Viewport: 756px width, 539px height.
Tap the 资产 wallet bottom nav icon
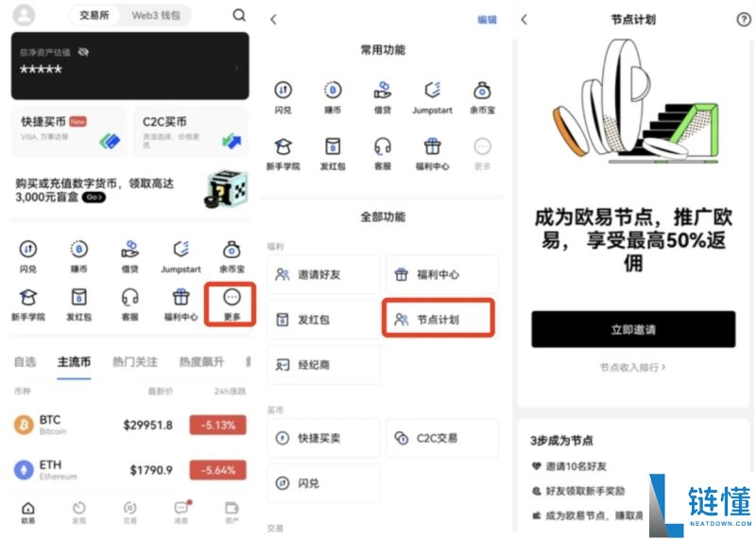click(x=232, y=513)
